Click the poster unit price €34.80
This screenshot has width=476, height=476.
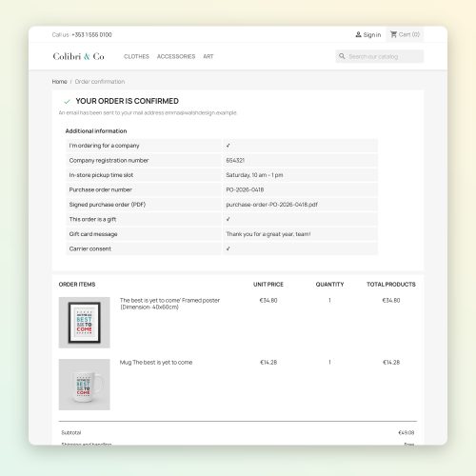coord(268,300)
